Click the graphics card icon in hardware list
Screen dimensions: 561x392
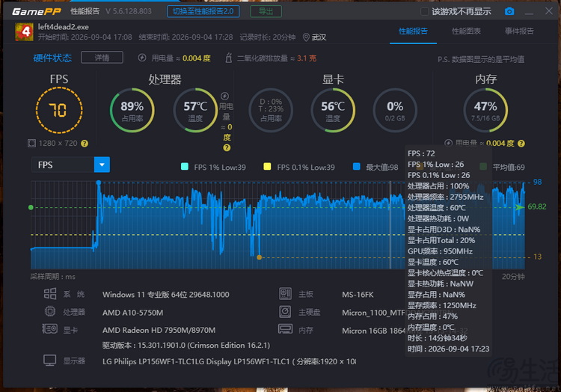[x=49, y=328]
